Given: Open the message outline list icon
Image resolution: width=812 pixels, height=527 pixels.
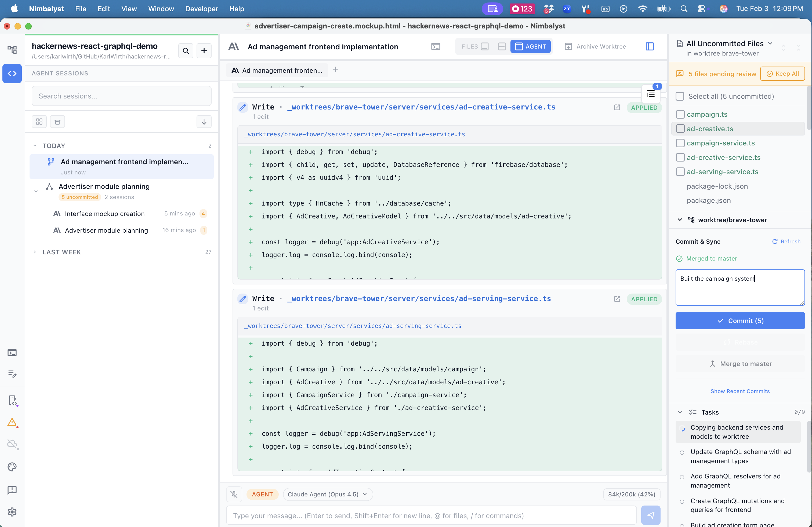Looking at the screenshot, I should coord(651,94).
